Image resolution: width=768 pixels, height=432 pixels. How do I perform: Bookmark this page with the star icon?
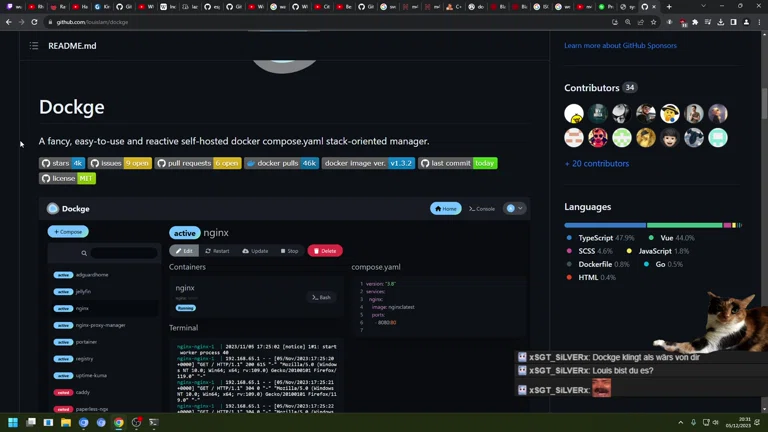654,22
